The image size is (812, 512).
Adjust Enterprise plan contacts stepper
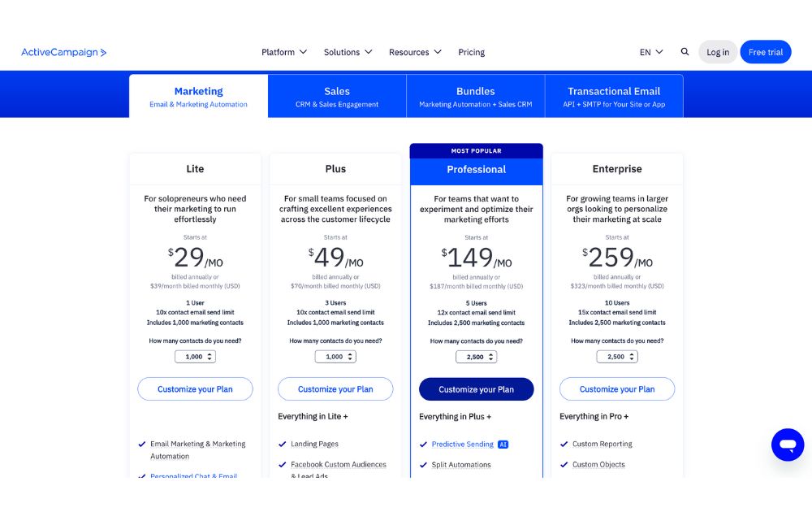(x=617, y=357)
